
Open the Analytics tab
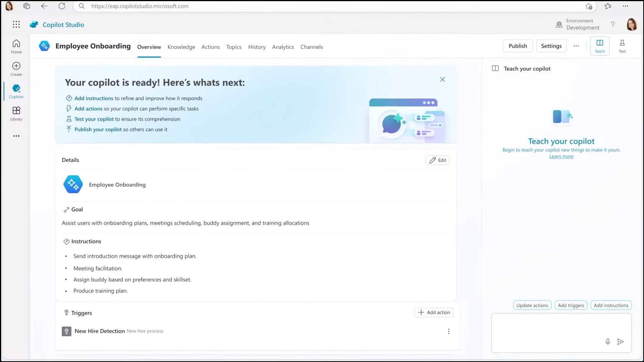tap(283, 47)
